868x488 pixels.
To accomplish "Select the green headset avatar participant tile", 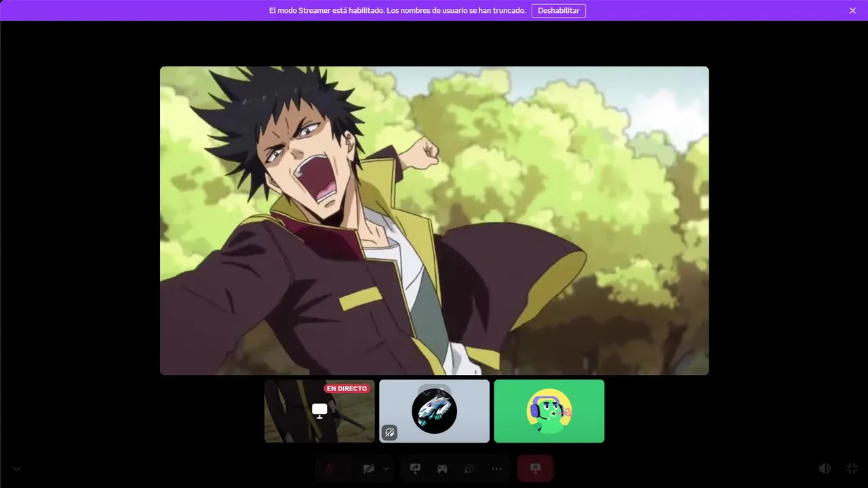I will pyautogui.click(x=549, y=411).
